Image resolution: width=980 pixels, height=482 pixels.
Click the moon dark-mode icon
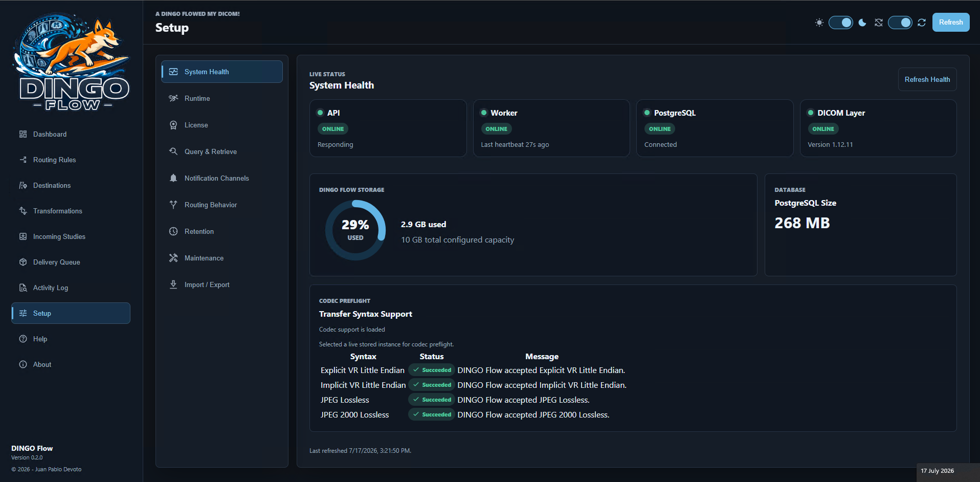point(862,23)
